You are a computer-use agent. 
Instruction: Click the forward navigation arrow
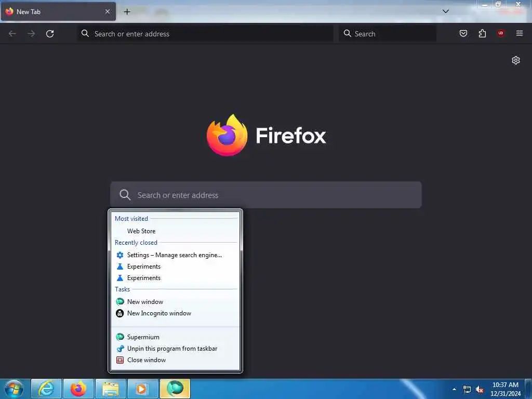31,34
